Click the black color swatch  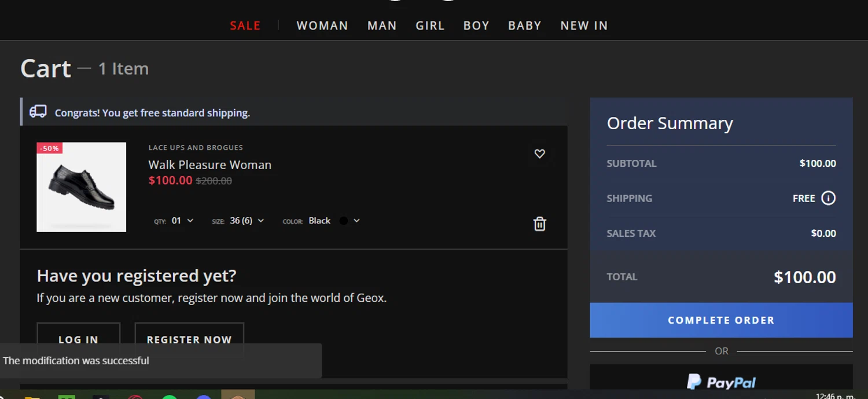coord(344,221)
